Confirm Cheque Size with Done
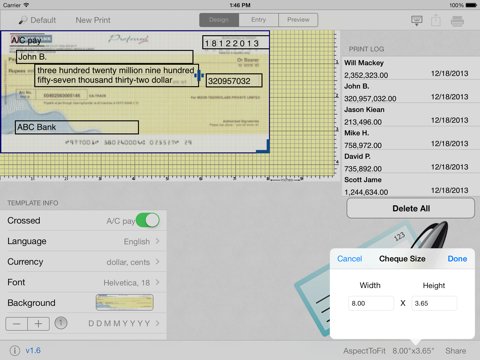 click(457, 259)
